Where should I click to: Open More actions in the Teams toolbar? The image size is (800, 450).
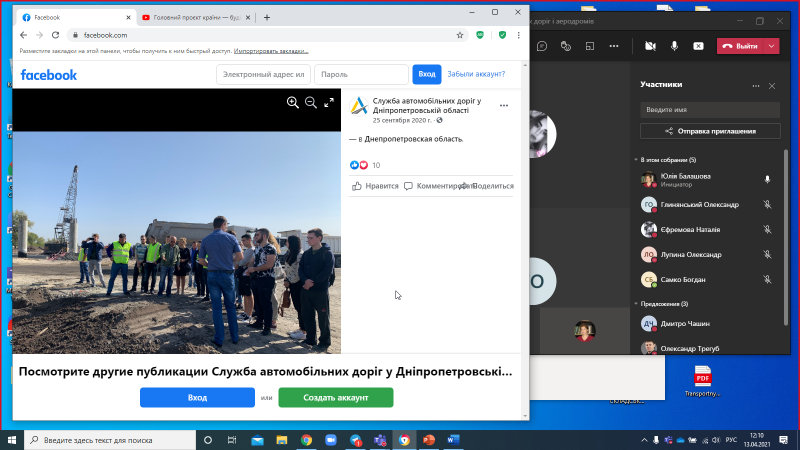point(614,46)
